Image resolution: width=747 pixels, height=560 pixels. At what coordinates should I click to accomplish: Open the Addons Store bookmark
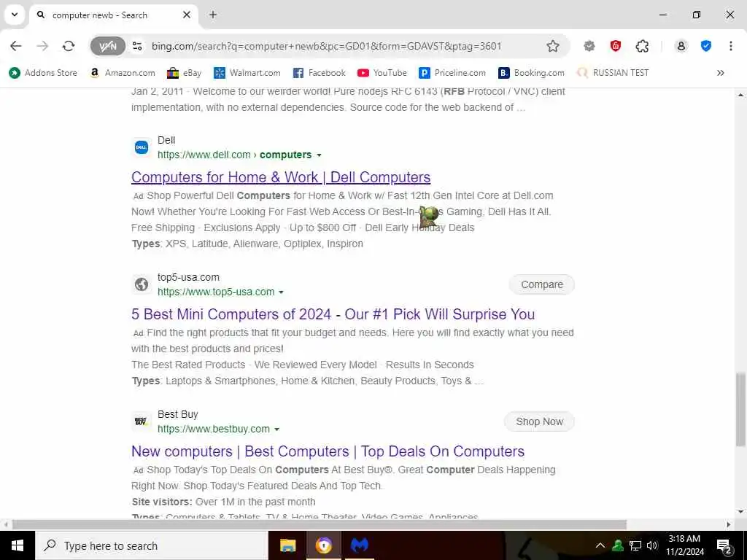[x=43, y=73]
